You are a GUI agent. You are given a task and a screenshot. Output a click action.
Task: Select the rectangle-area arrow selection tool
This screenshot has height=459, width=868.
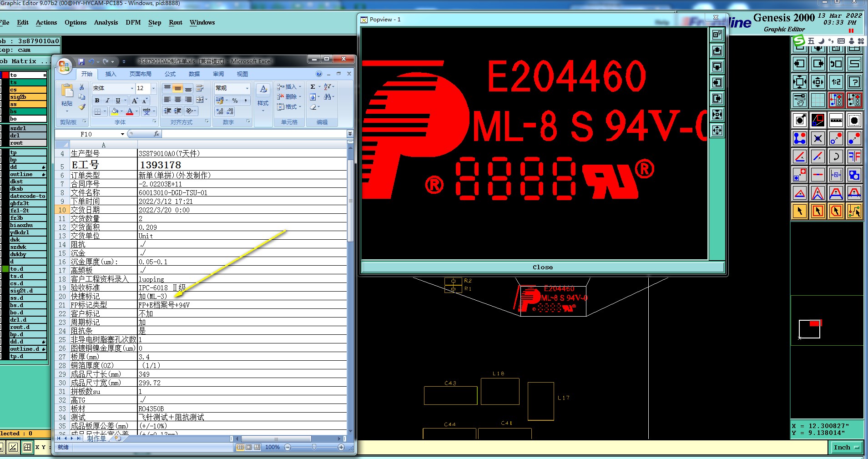pyautogui.click(x=818, y=211)
